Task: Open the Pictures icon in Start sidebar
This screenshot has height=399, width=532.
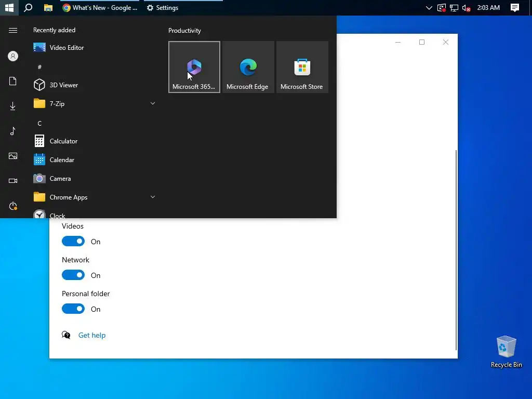Action: 13,156
